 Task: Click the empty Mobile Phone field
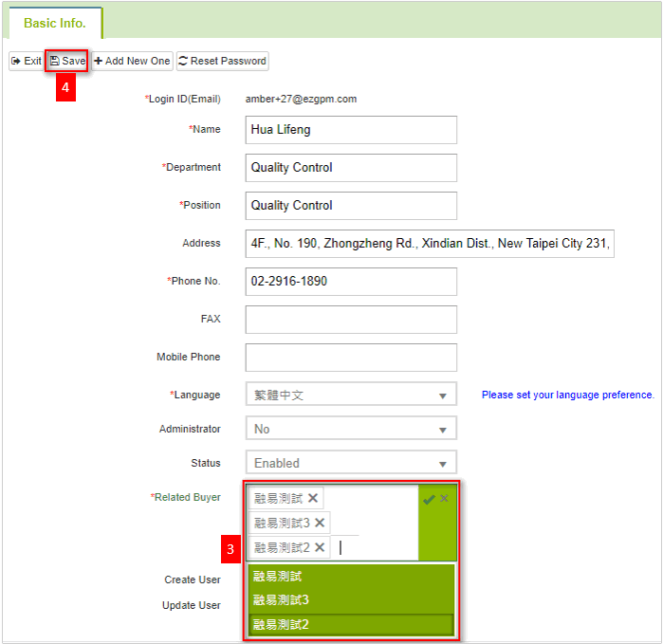(x=351, y=358)
